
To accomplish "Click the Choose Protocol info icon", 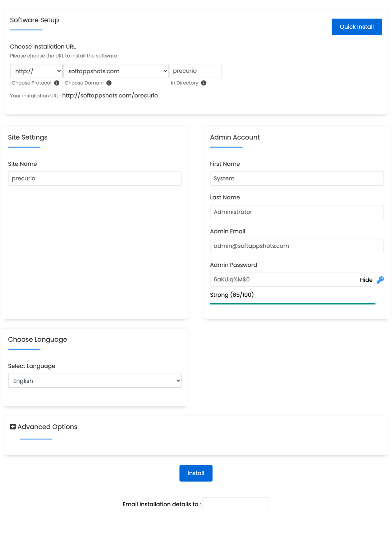I will pos(57,83).
